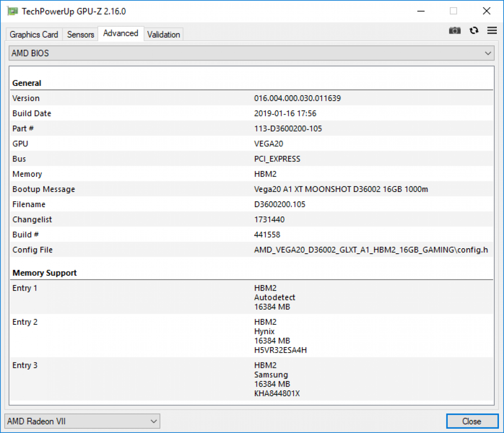Click build number 441558
This screenshot has height=433, width=504.
267,235
